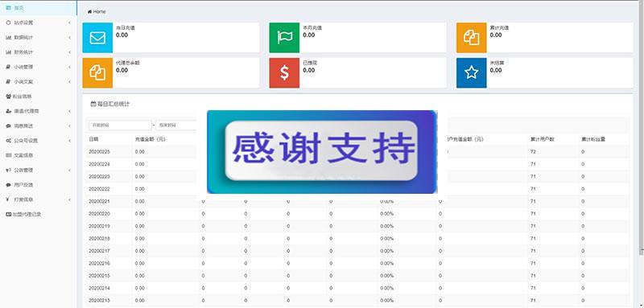Click the 20200223 date cell
This screenshot has width=644, height=308.
(99, 176)
